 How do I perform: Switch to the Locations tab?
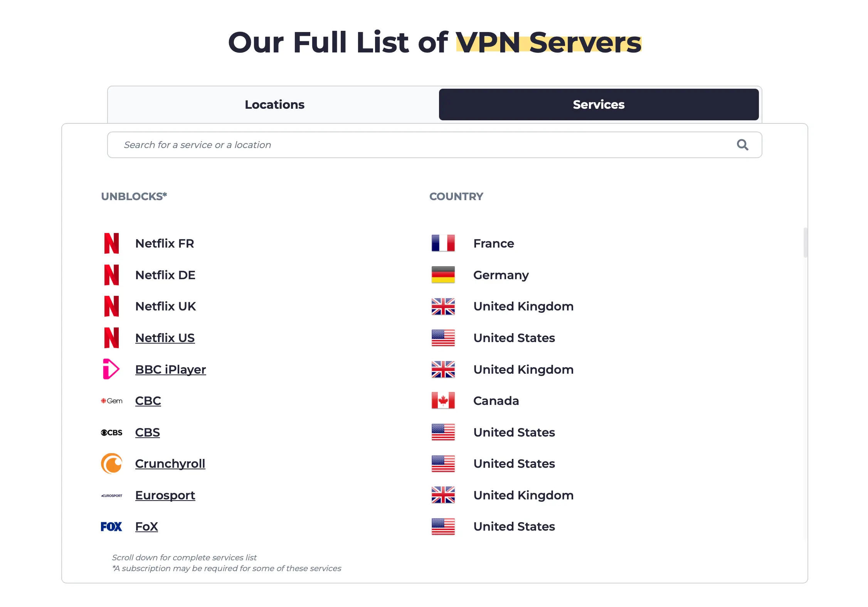coord(274,104)
